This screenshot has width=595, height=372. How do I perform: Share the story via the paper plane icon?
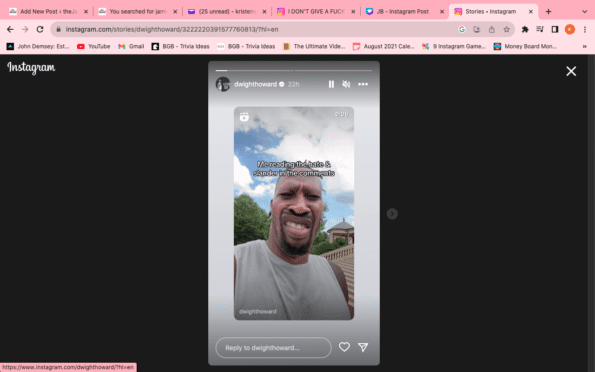point(363,347)
